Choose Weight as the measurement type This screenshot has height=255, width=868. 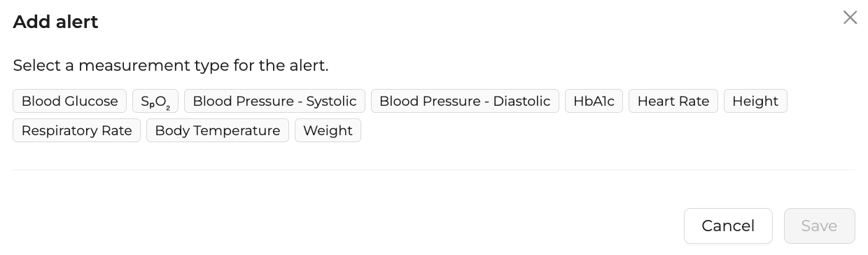(328, 130)
